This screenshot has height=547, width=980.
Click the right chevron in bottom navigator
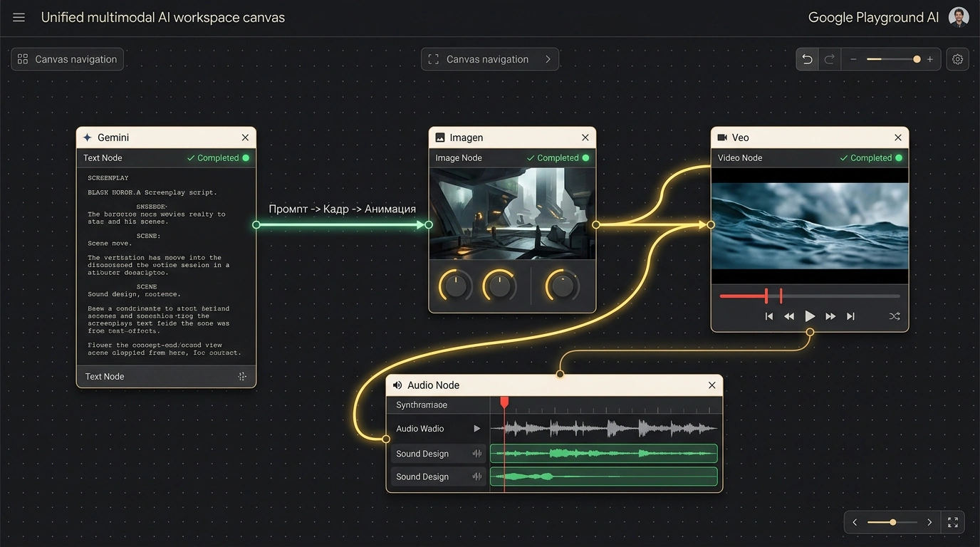(x=929, y=522)
